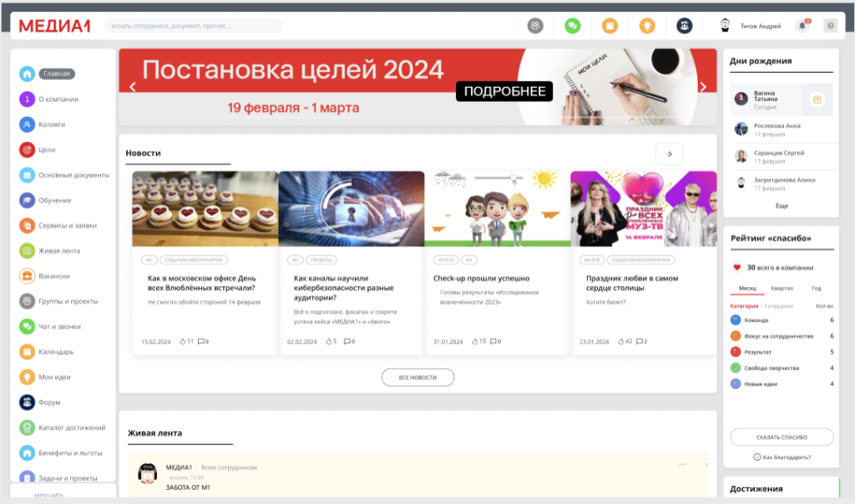Click the Форум icon in the sidebar
The image size is (855, 504).
point(28,402)
